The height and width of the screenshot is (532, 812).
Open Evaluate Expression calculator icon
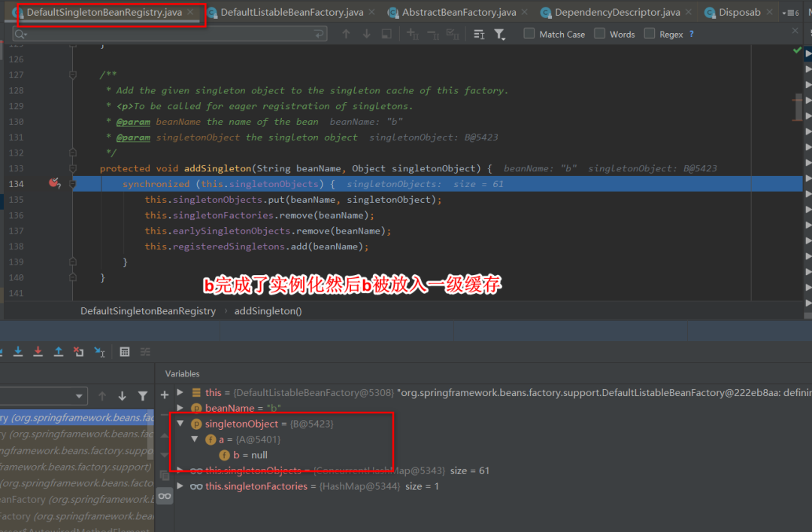[x=125, y=352]
